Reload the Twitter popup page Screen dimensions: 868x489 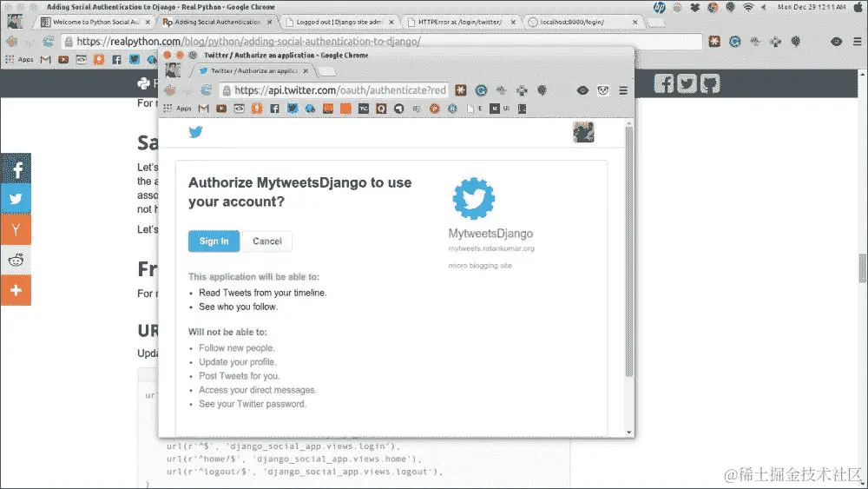[x=206, y=90]
